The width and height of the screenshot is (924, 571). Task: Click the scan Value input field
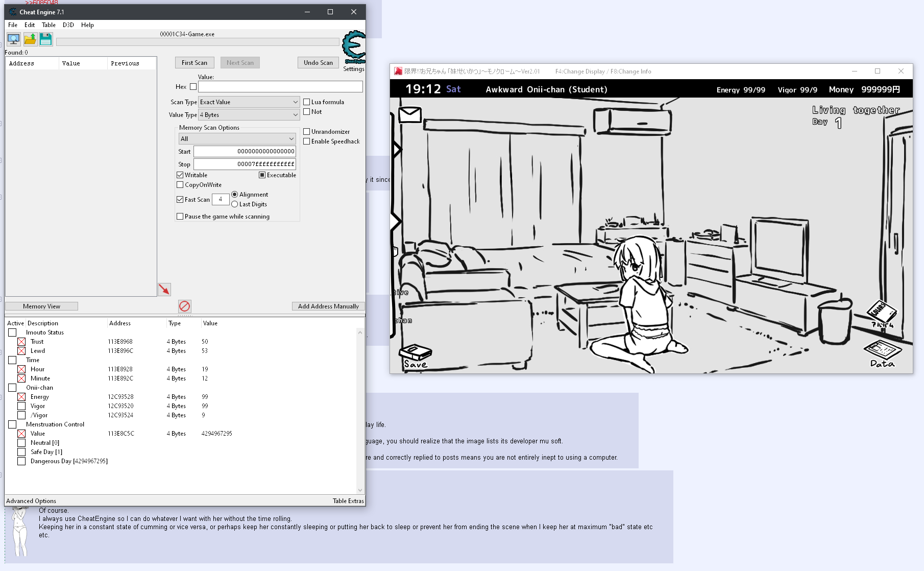tap(280, 87)
